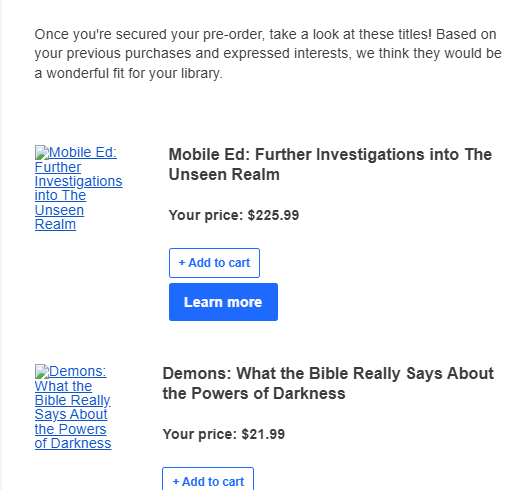
Task: Select the bold Mobile Ed: Further Investigations heading
Action: 330,164
